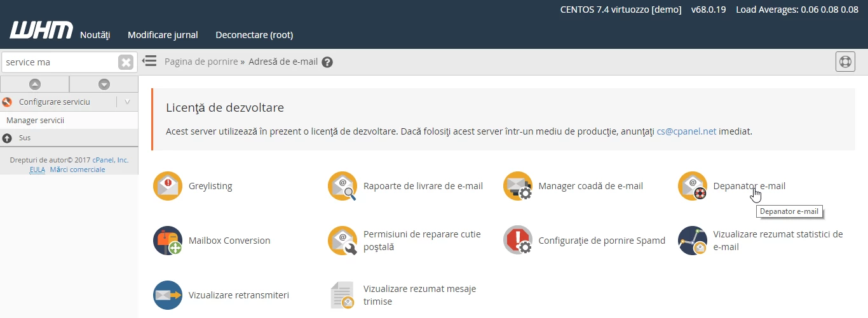Click the collapse-all up arrow button
Viewport: 868px width, 318px height.
(35, 84)
